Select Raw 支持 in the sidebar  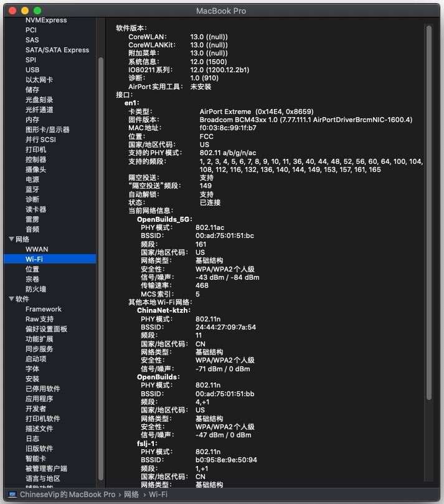(39, 319)
